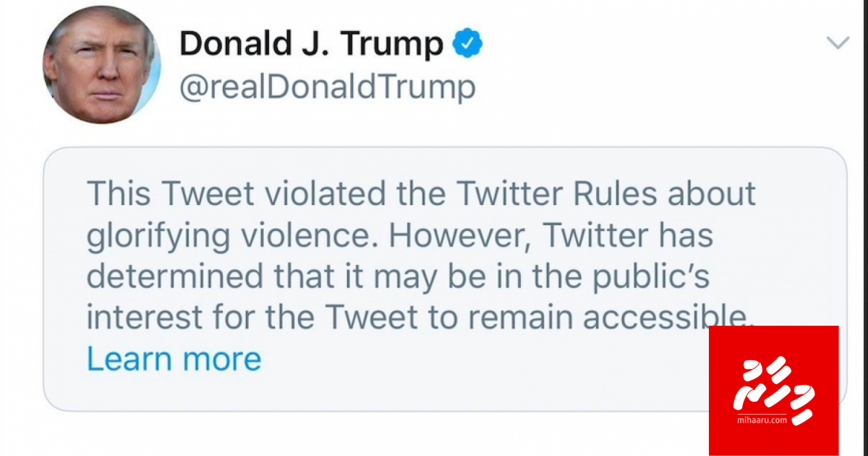This screenshot has height=456, width=868.
Task: Select the verification tick next to the name
Action: pyautogui.click(x=468, y=42)
